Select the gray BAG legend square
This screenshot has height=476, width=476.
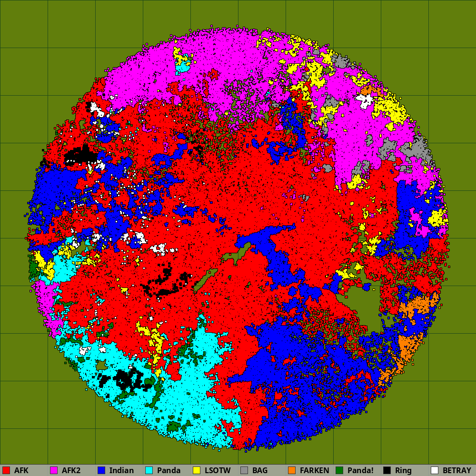point(244,470)
